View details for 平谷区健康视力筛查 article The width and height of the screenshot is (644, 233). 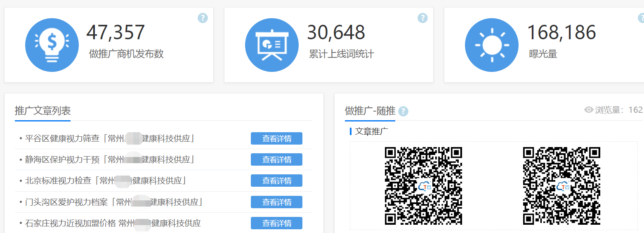tap(276, 138)
